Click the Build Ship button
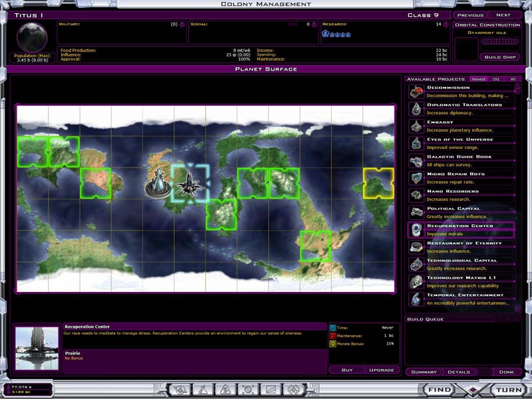This screenshot has width=532, height=399. 500,57
